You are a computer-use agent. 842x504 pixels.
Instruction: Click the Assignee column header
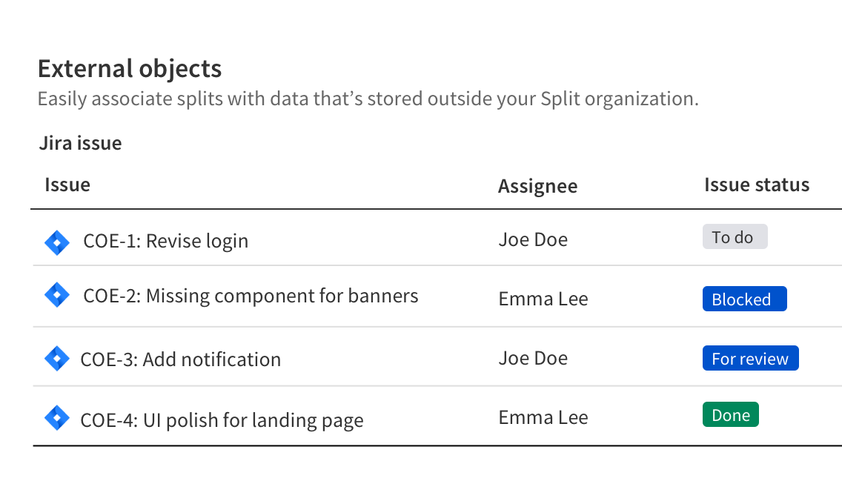click(538, 186)
